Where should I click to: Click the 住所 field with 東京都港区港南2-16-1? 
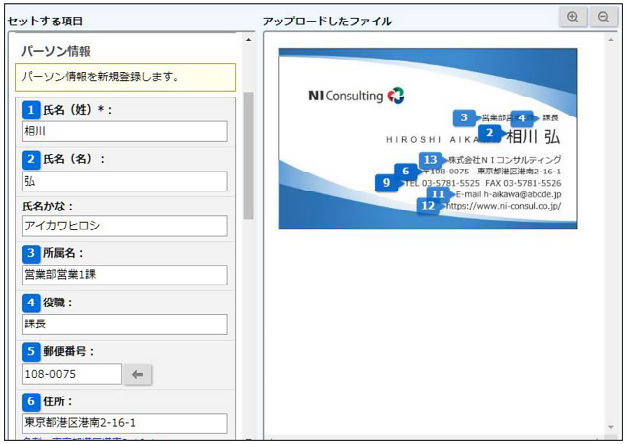pyautogui.click(x=124, y=423)
